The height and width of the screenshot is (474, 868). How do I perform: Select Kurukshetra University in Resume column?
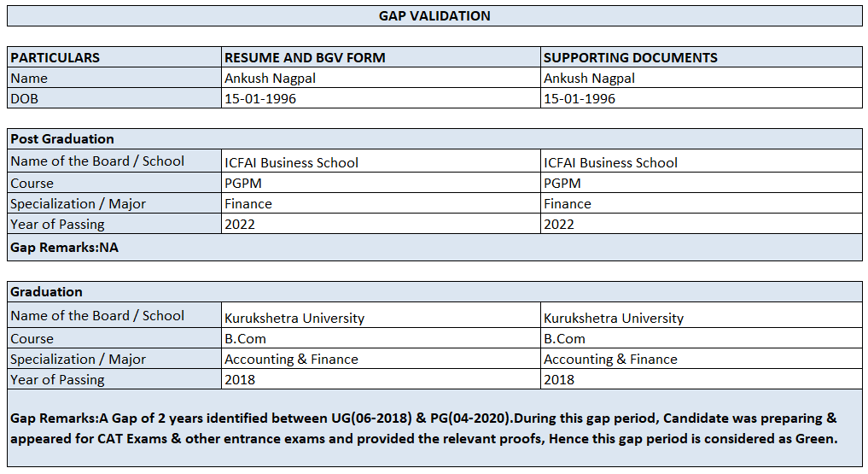pyautogui.click(x=294, y=318)
